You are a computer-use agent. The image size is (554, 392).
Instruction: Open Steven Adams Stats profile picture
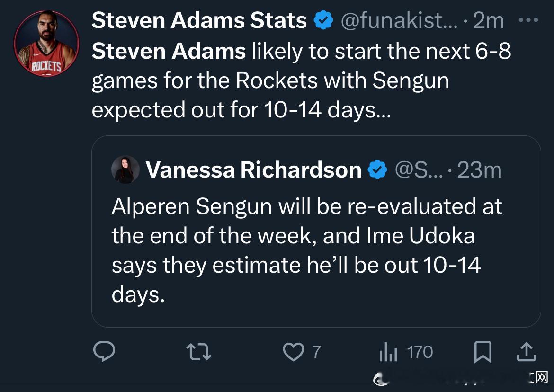pos(46,45)
